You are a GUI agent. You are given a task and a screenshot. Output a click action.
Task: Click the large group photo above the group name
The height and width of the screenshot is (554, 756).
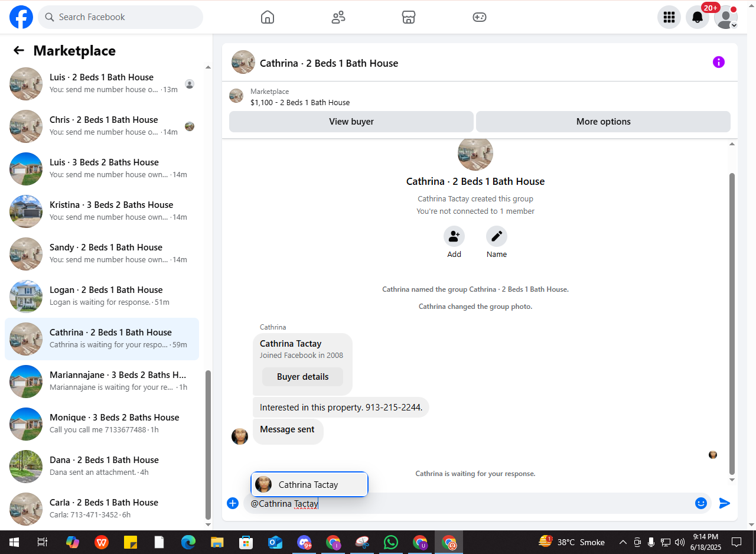click(x=475, y=154)
